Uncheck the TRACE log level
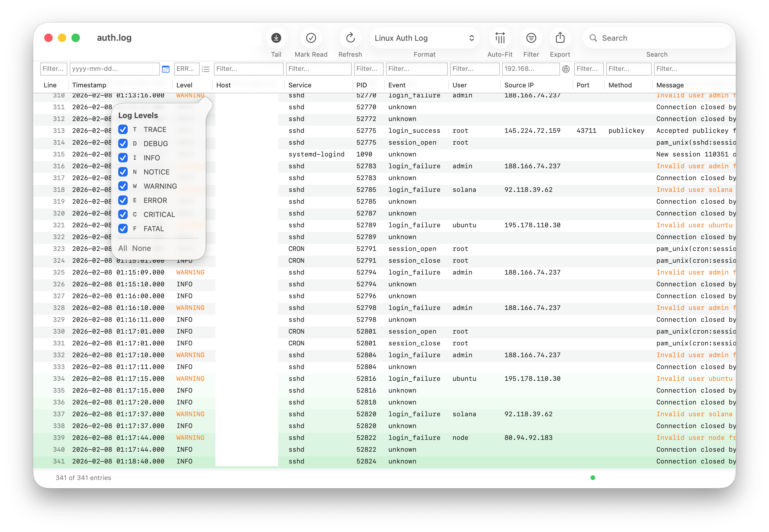 pyautogui.click(x=123, y=129)
